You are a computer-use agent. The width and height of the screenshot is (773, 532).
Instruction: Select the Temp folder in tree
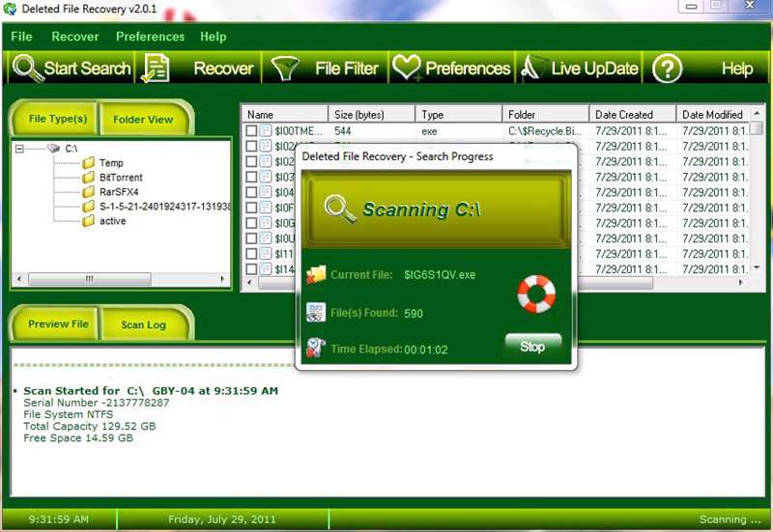[111, 163]
